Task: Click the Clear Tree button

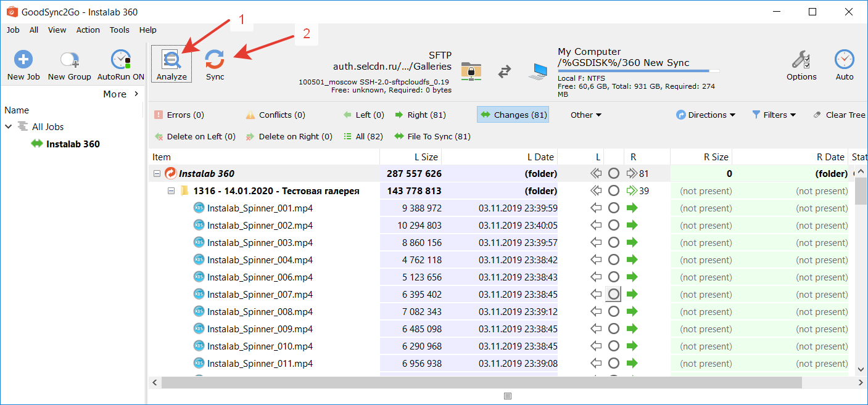Action: point(839,115)
